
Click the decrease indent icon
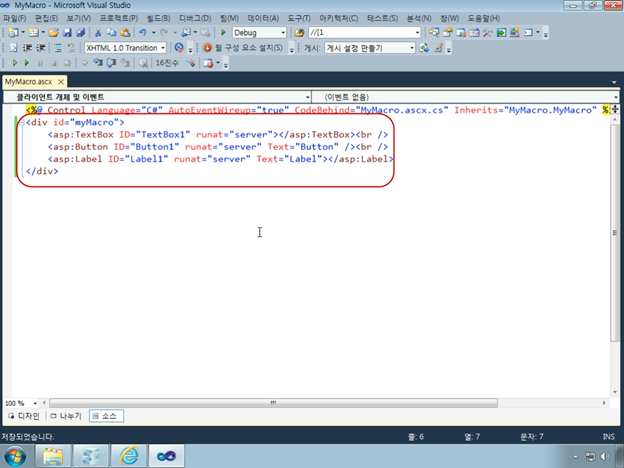(27, 48)
